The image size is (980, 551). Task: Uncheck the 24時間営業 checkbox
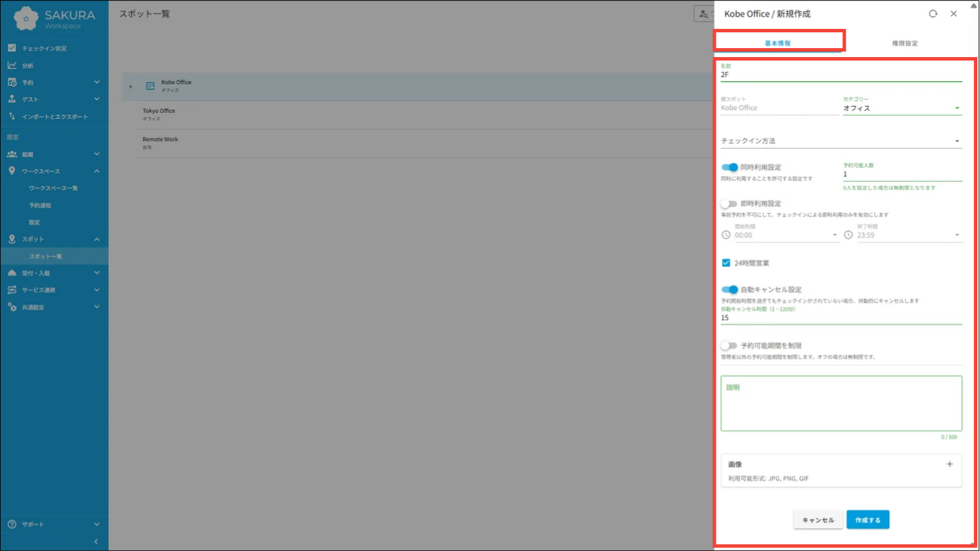click(x=726, y=263)
